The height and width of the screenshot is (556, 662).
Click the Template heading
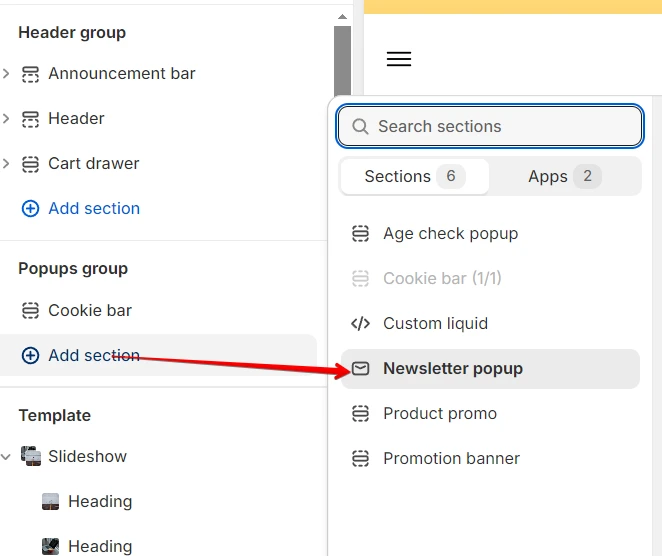(55, 415)
